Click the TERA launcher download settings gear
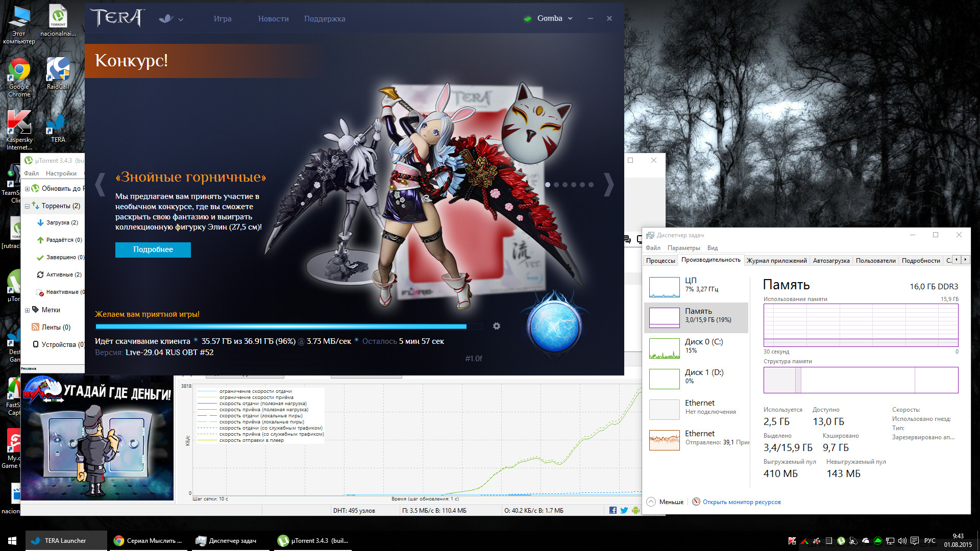This screenshot has width=980, height=551. point(496,326)
